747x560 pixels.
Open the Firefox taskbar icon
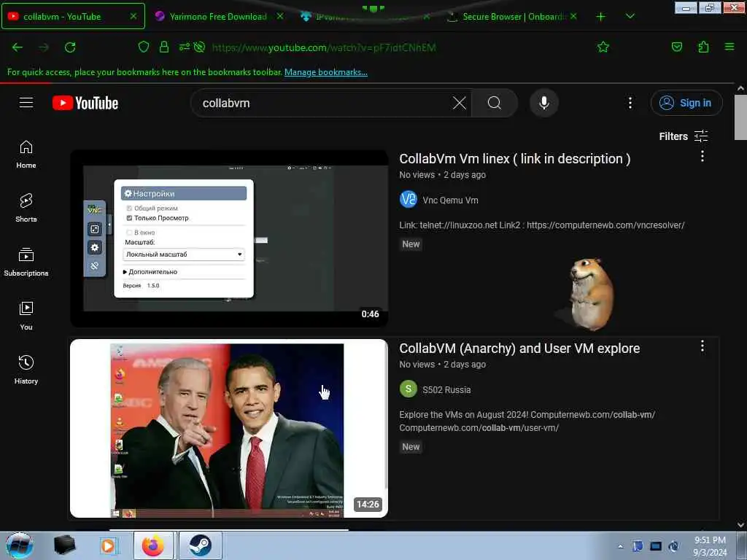(153, 545)
